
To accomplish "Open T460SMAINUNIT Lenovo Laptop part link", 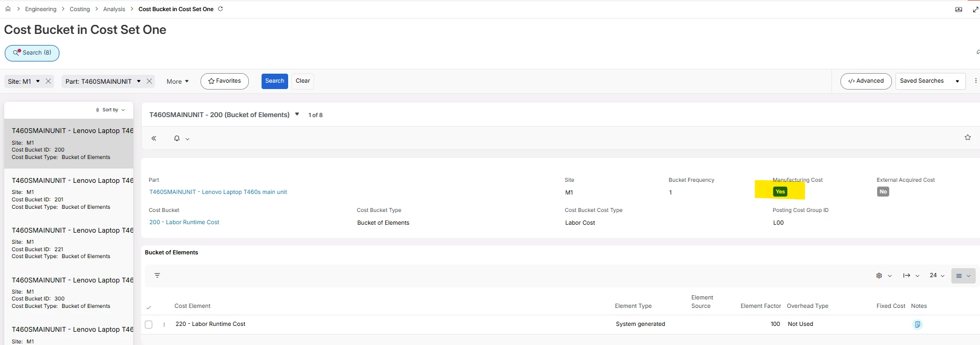I will (218, 192).
